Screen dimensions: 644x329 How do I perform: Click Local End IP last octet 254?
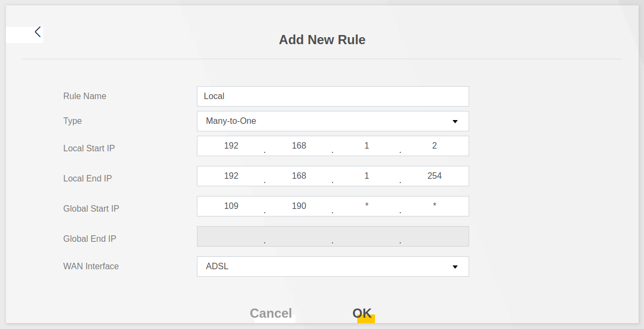click(x=435, y=176)
